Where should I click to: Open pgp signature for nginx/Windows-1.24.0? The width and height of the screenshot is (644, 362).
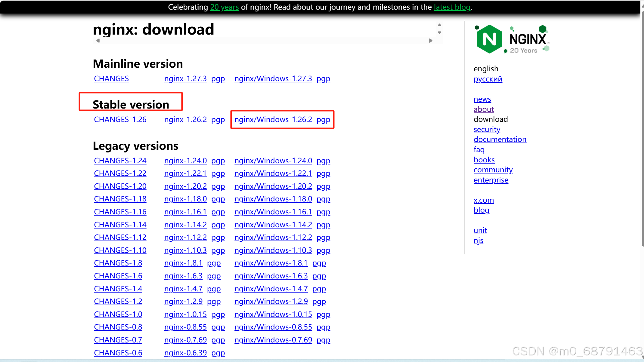click(323, 161)
